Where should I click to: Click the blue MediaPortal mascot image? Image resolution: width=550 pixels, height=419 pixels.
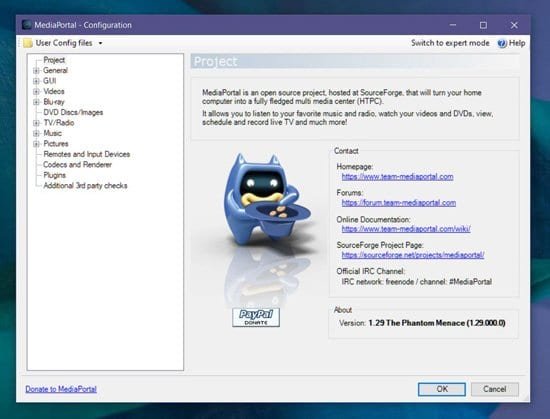(267, 200)
